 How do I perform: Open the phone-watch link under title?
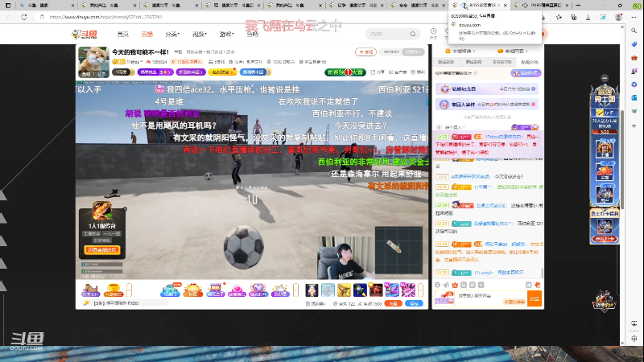(x=419, y=72)
